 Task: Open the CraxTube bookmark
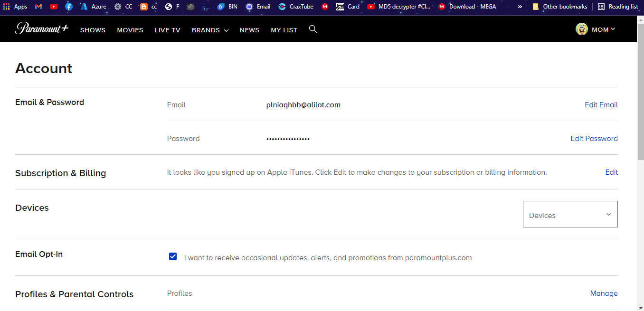click(296, 7)
